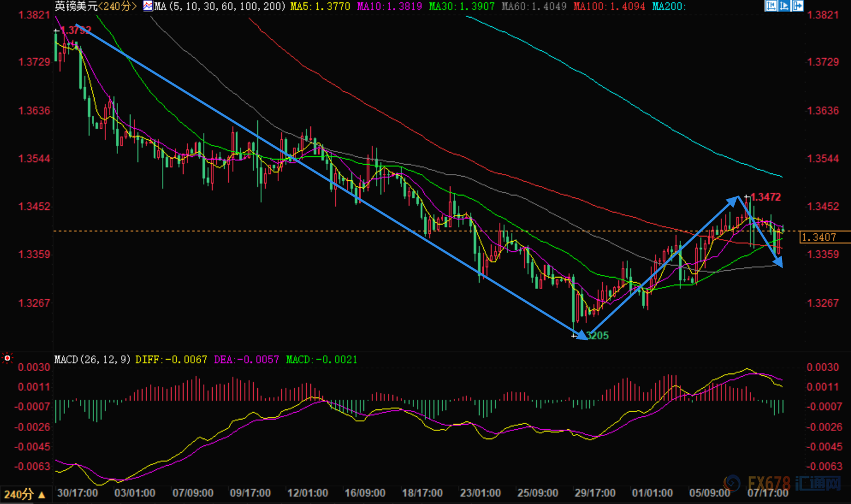Click the 16/09:00 time axis label
Screen dimensions: 851x504
coord(365,493)
